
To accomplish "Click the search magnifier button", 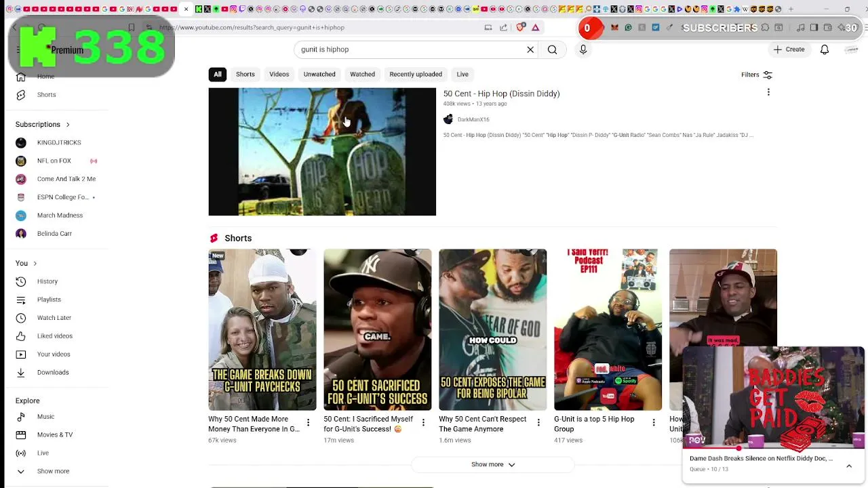I will pyautogui.click(x=552, y=49).
